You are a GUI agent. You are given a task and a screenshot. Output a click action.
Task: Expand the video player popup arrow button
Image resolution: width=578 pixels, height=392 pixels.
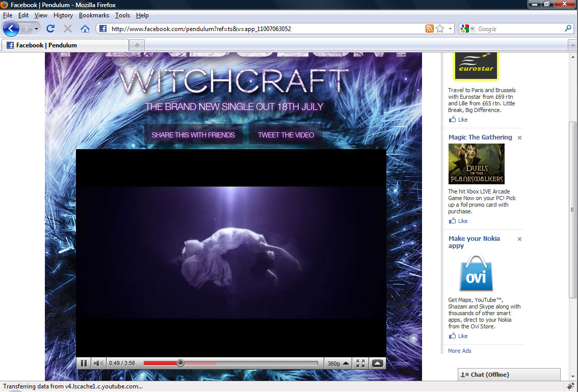(x=377, y=363)
